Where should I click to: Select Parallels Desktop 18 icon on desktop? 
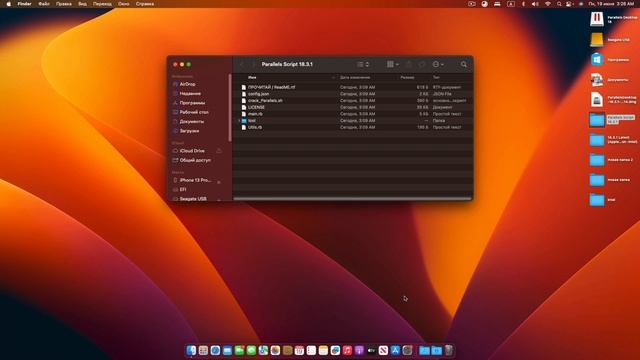click(597, 19)
